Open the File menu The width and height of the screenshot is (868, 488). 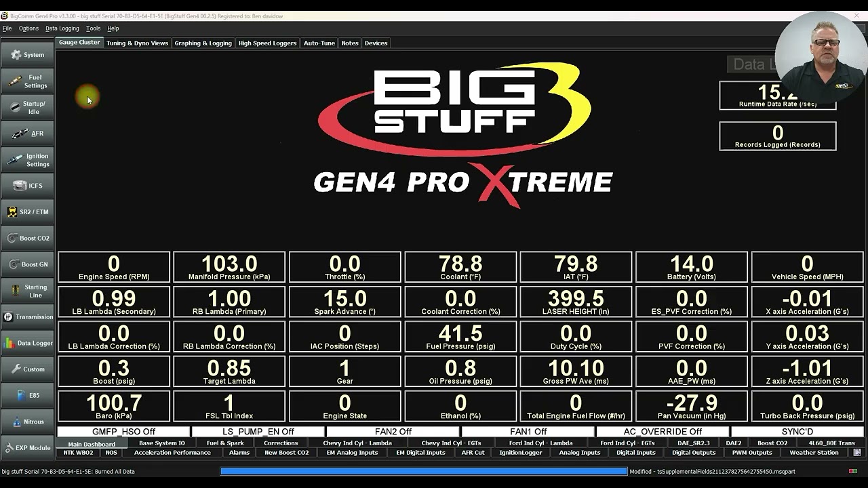point(7,28)
